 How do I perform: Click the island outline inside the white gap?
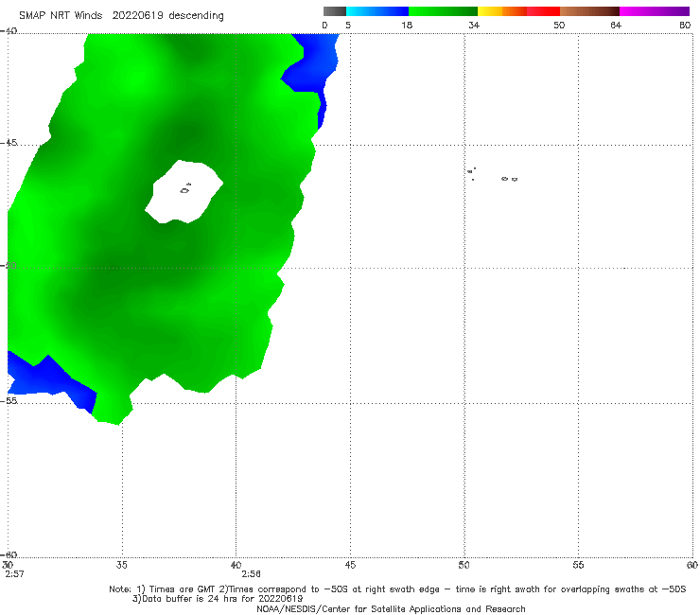tap(184, 191)
